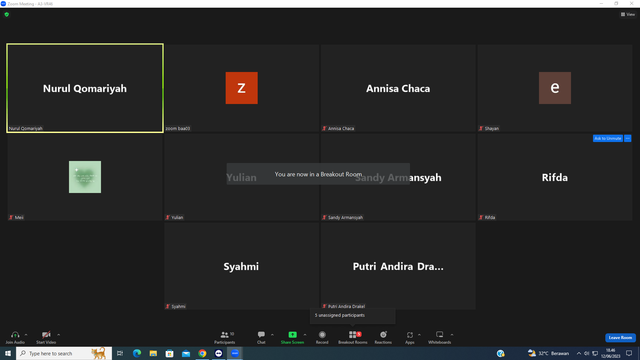Open the Windows Start menu
Viewport: 640px width, 360px height.
[x=8, y=353]
